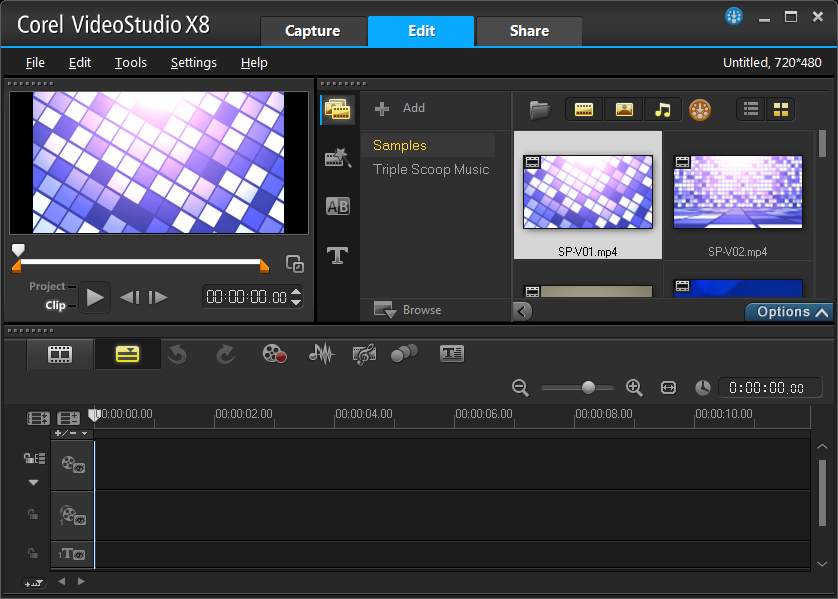Open the Edit tab
The width and height of the screenshot is (838, 599).
(x=421, y=31)
